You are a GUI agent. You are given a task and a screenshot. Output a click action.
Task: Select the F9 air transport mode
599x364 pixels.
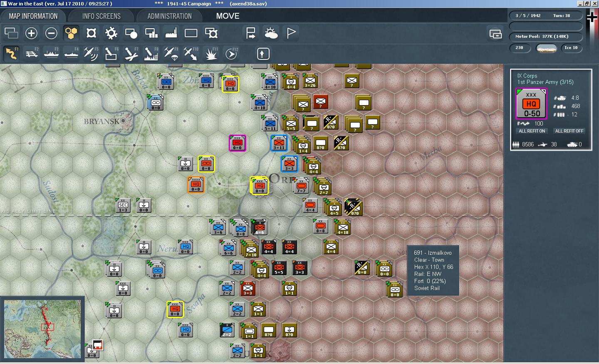(171, 53)
